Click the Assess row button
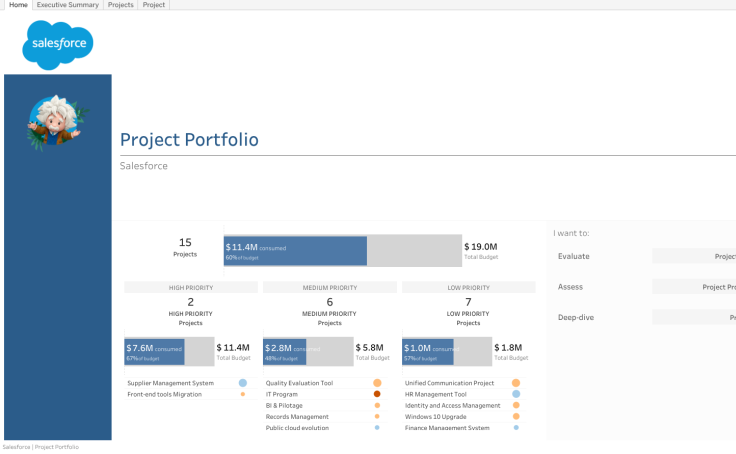 pos(694,287)
